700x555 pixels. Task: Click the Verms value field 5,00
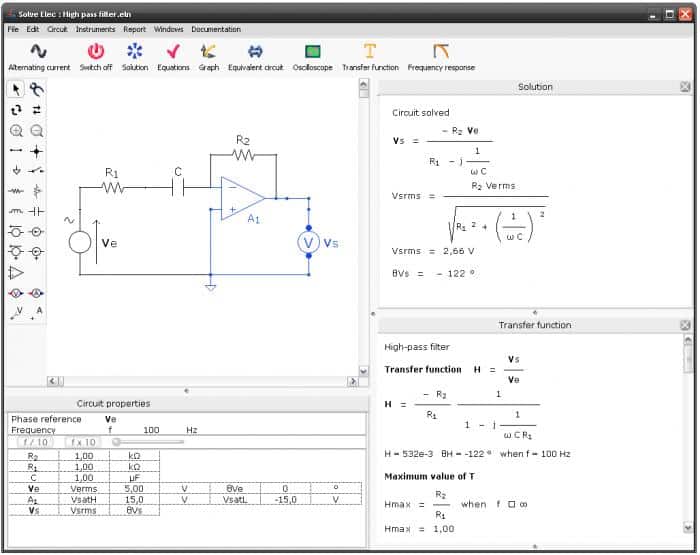pos(134,488)
